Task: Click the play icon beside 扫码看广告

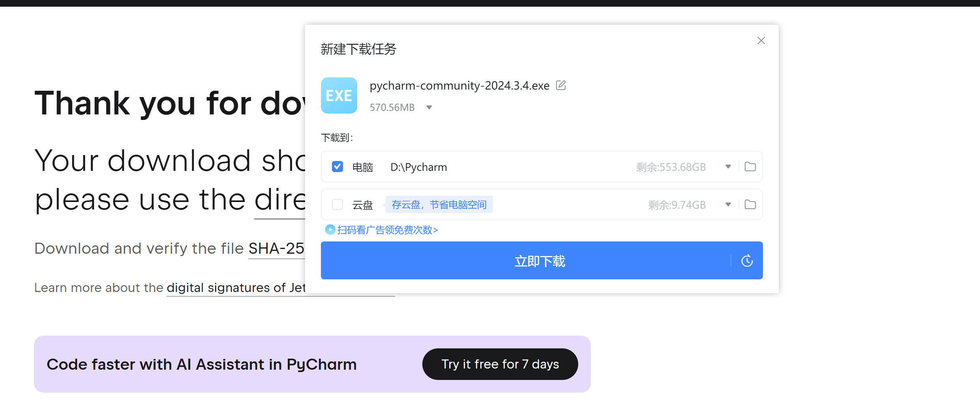Action: [330, 230]
